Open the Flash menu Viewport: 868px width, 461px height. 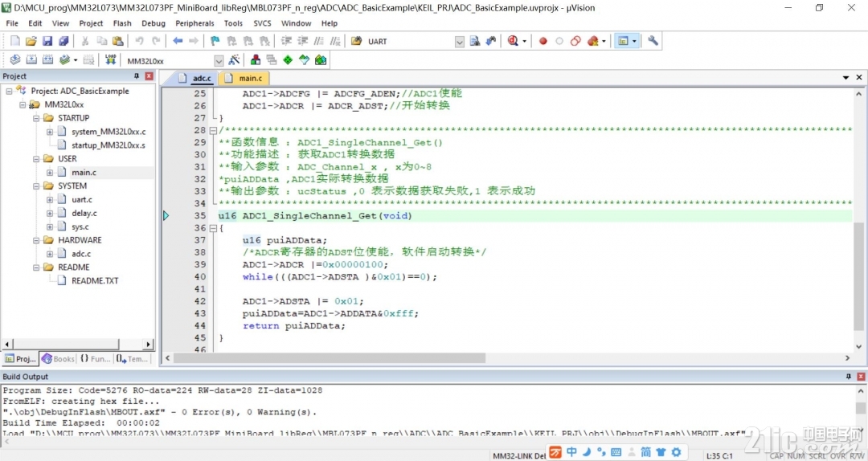[x=122, y=23]
